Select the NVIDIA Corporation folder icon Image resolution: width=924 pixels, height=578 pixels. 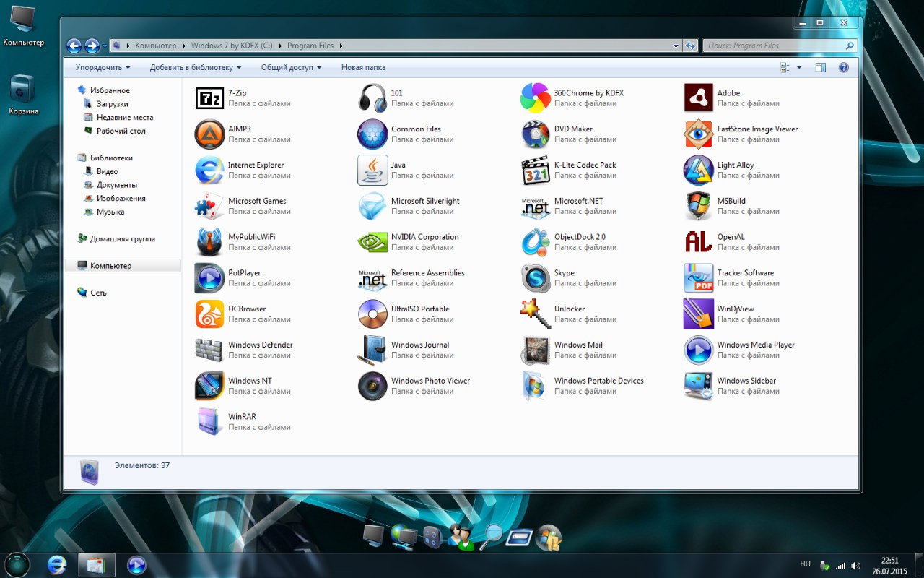point(372,242)
